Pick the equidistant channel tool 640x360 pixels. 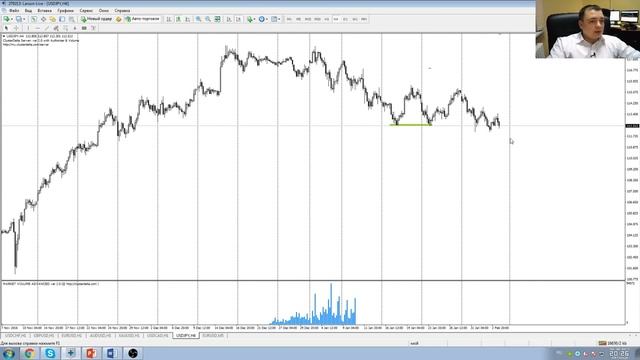point(56,28)
